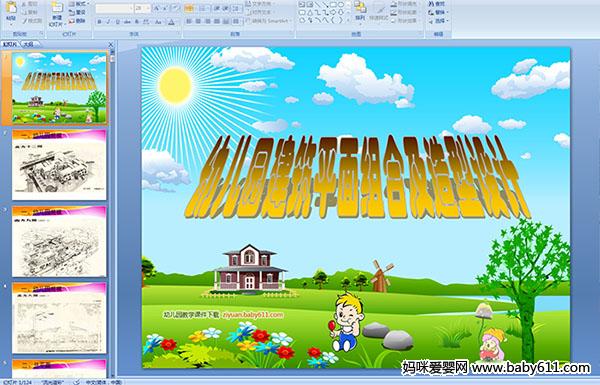Click the Clear Formatting eraser icon
The width and height of the screenshot is (600, 385).
175,8
